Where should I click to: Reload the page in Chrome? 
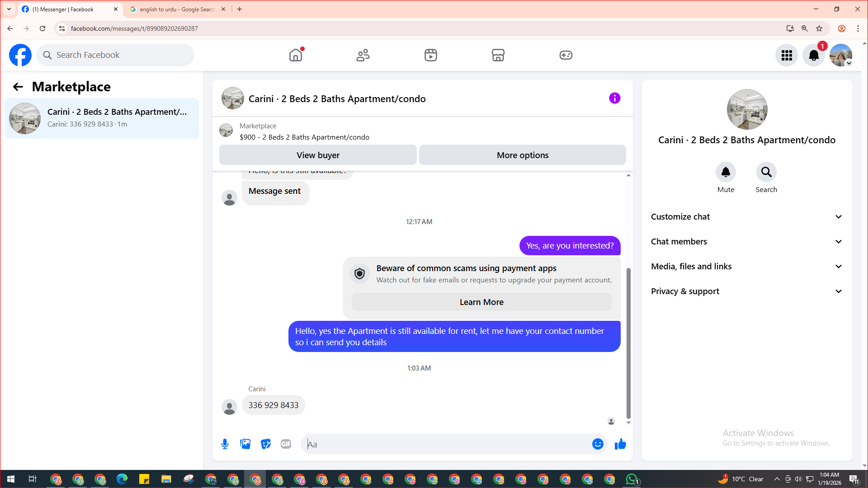[42, 28]
